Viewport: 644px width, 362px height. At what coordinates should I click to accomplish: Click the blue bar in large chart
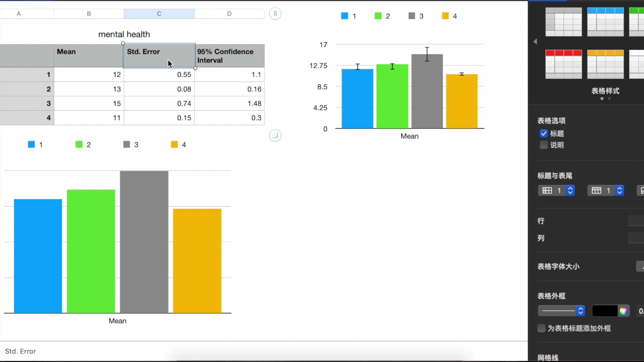38,256
